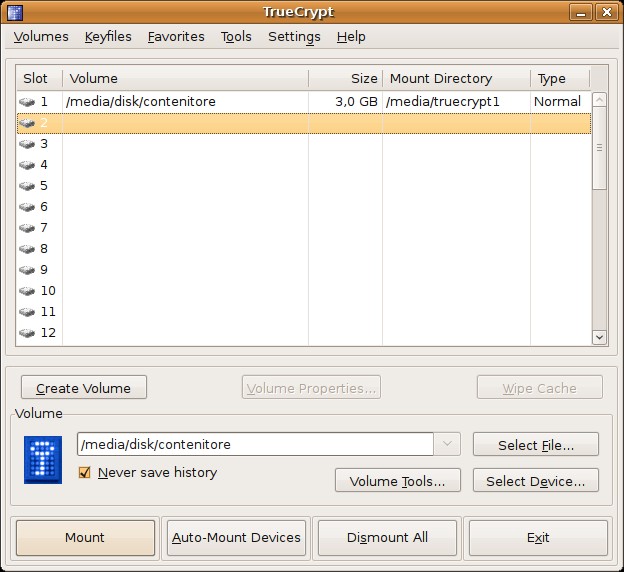Viewport: 624px width, 572px height.
Task: Click the drive icon for slot 12
Action: (x=27, y=333)
